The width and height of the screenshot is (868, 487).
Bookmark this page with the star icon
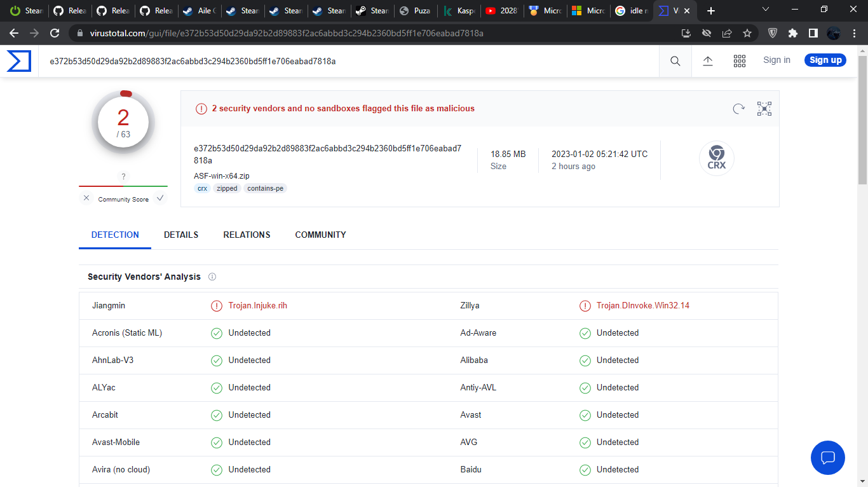pyautogui.click(x=747, y=33)
